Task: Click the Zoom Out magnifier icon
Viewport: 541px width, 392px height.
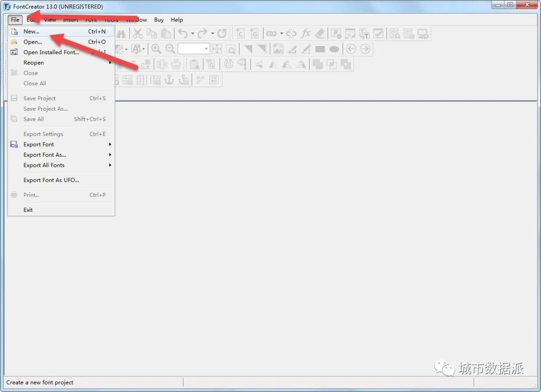Action: click(x=170, y=49)
